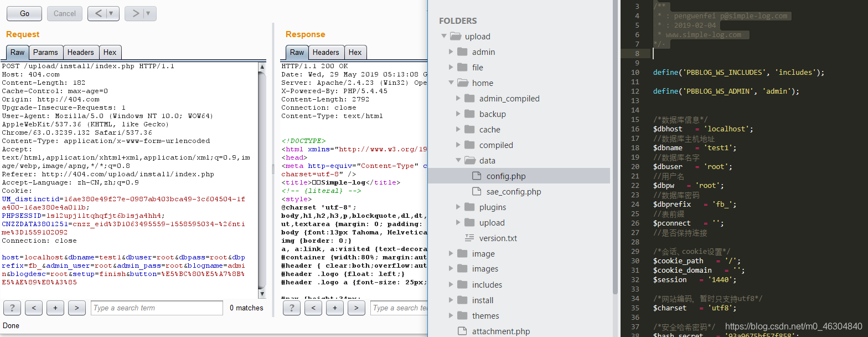The image size is (868, 337).
Task: Collapse the data folder arrow
Action: tap(458, 161)
